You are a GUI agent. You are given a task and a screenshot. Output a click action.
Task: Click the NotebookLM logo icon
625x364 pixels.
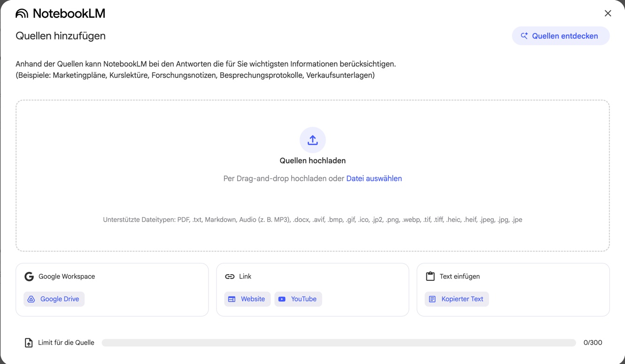coord(22,14)
